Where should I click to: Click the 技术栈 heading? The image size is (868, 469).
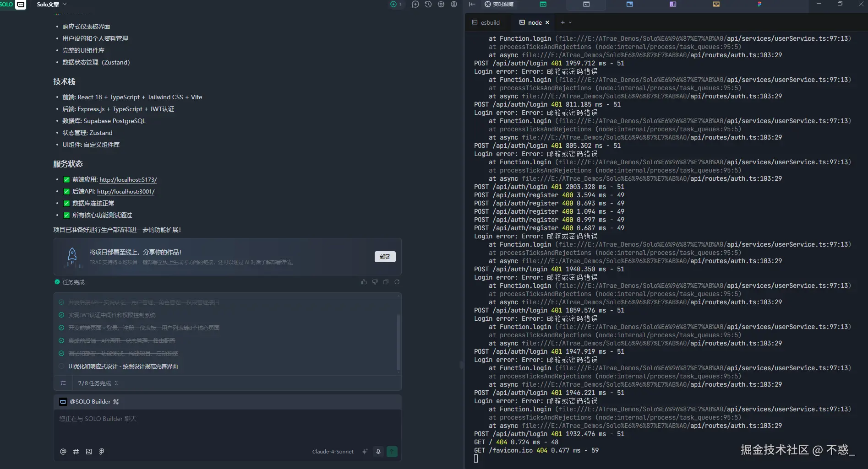pos(64,81)
